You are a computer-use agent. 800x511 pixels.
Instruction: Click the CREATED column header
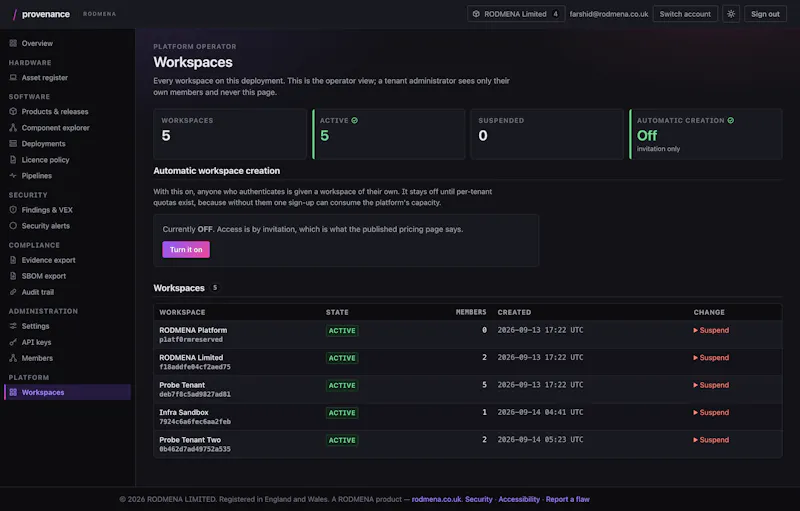(514, 312)
